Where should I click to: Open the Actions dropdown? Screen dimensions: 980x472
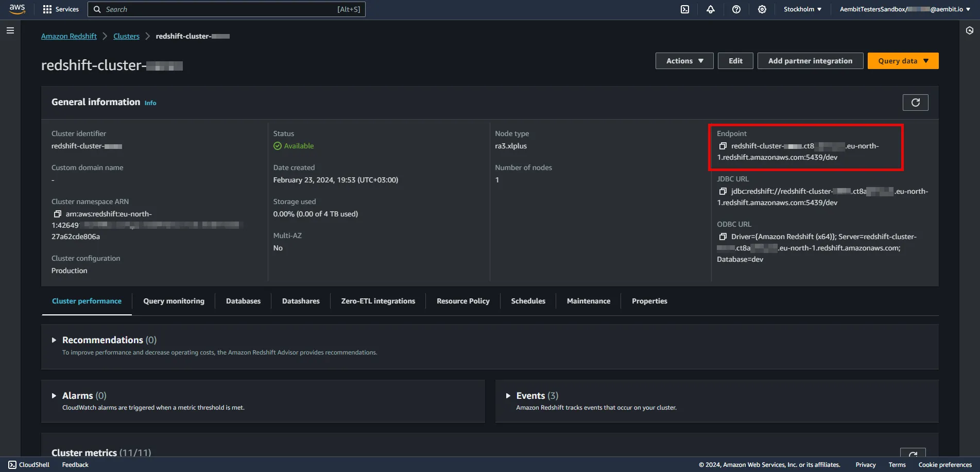[x=684, y=60]
